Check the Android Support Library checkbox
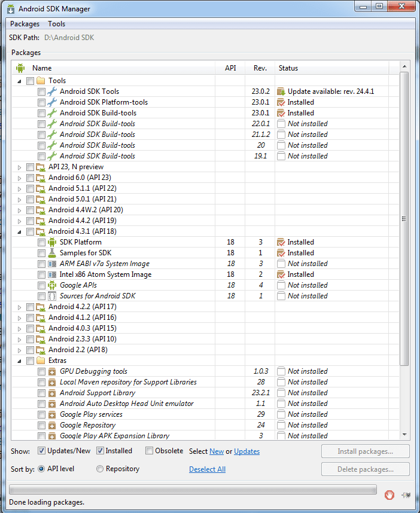The width and height of the screenshot is (420, 513). (x=41, y=393)
